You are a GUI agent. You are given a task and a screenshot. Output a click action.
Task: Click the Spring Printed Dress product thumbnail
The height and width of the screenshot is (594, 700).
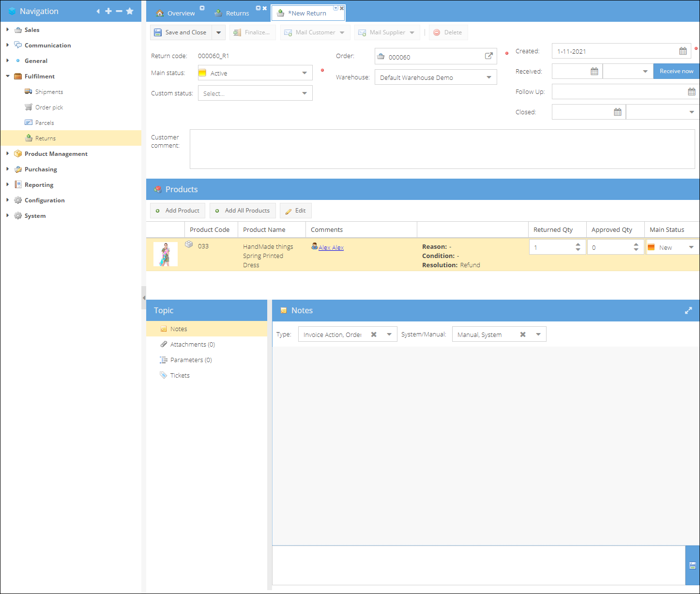click(x=166, y=254)
